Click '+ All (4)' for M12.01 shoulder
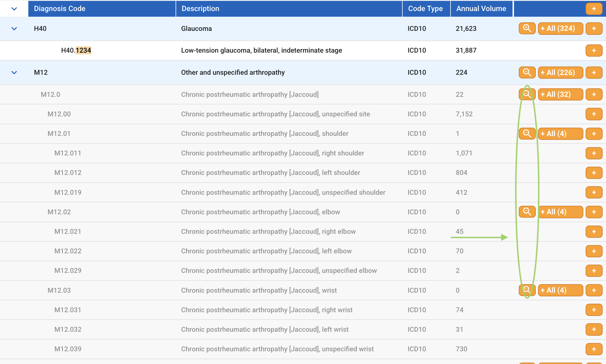 (x=560, y=134)
